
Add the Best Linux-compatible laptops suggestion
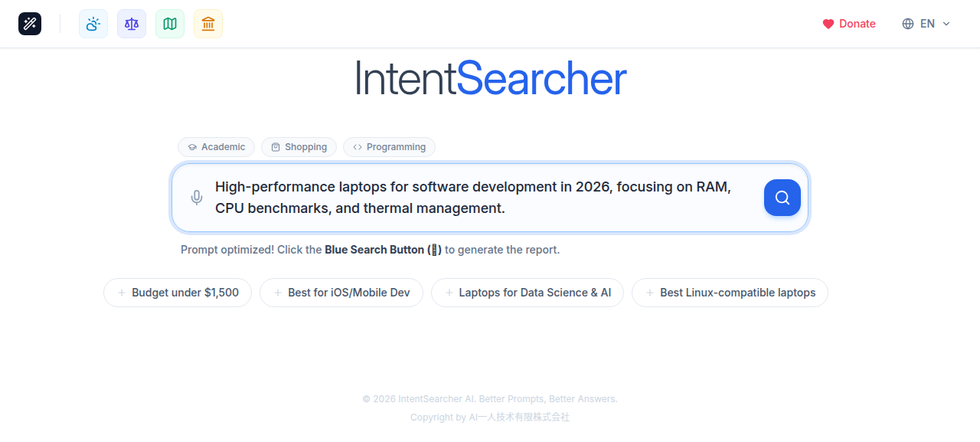[x=729, y=292]
